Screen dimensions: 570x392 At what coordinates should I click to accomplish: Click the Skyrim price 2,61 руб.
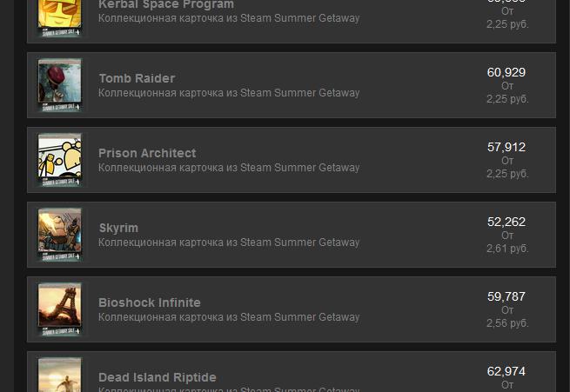[507, 249]
